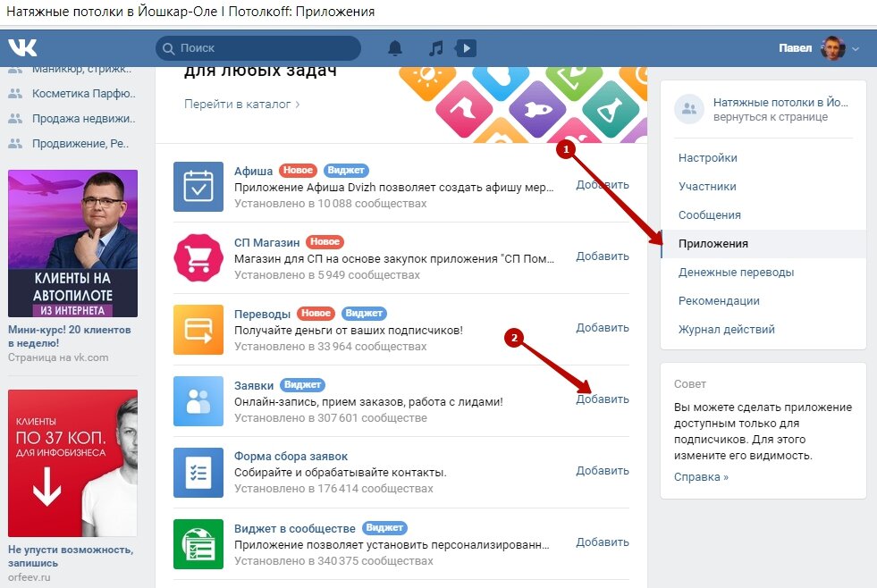Add the Виджет в сообществе app
877x588 pixels.
click(x=603, y=542)
